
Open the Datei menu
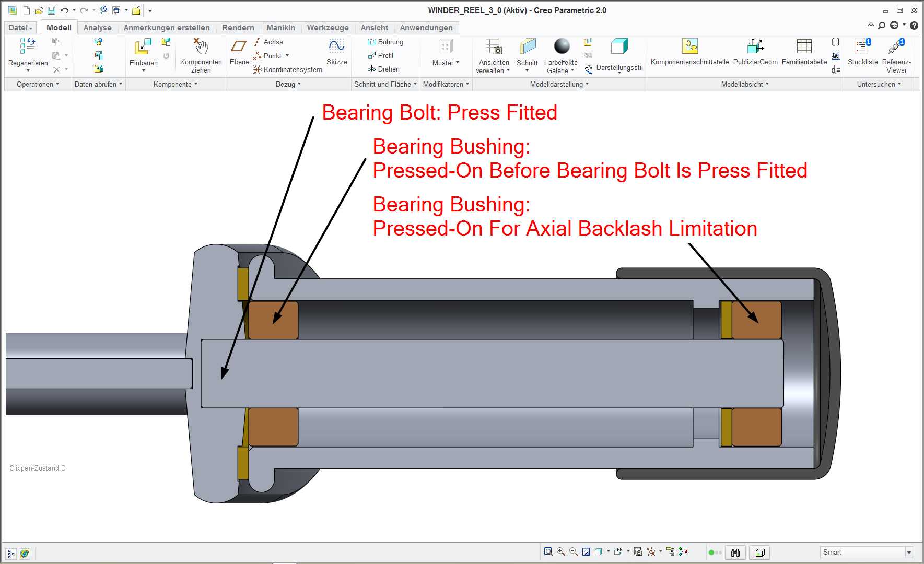20,28
